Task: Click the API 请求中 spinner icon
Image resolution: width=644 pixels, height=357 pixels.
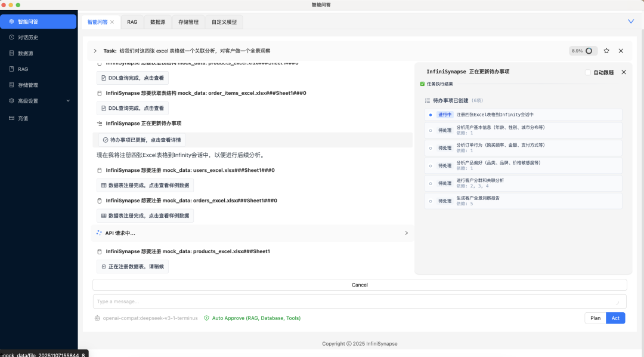Action: pyautogui.click(x=99, y=233)
